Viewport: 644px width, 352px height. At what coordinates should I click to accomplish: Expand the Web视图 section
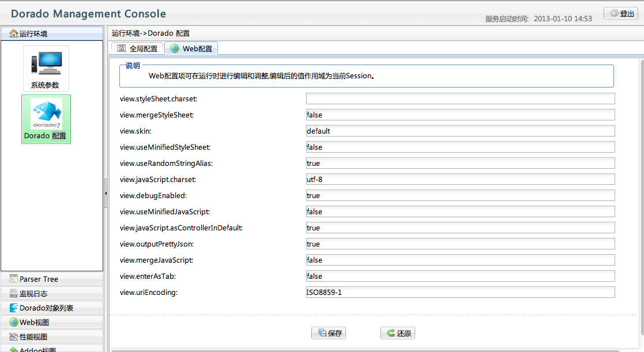click(52, 323)
